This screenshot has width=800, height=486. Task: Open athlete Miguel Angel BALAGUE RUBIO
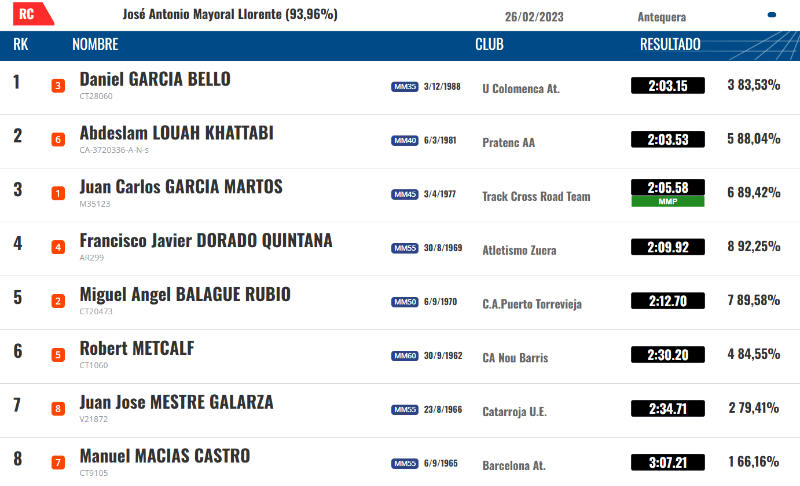[x=185, y=294]
